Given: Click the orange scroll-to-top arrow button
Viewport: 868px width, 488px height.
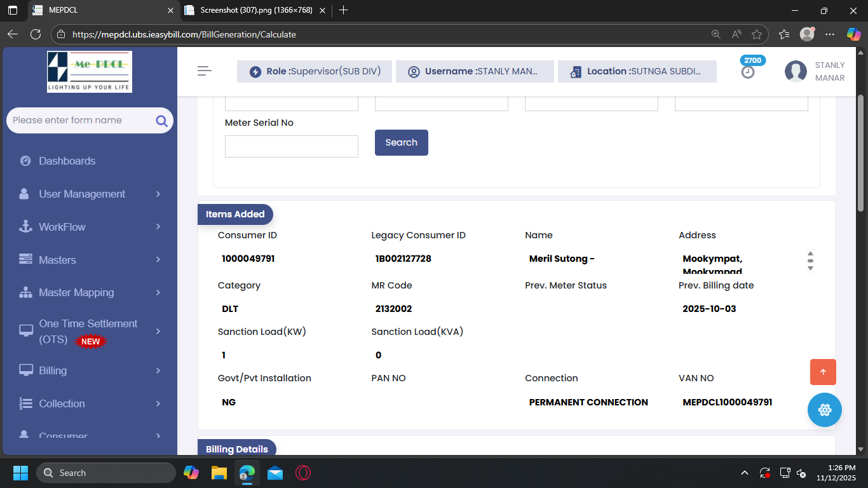Looking at the screenshot, I should pos(823,372).
